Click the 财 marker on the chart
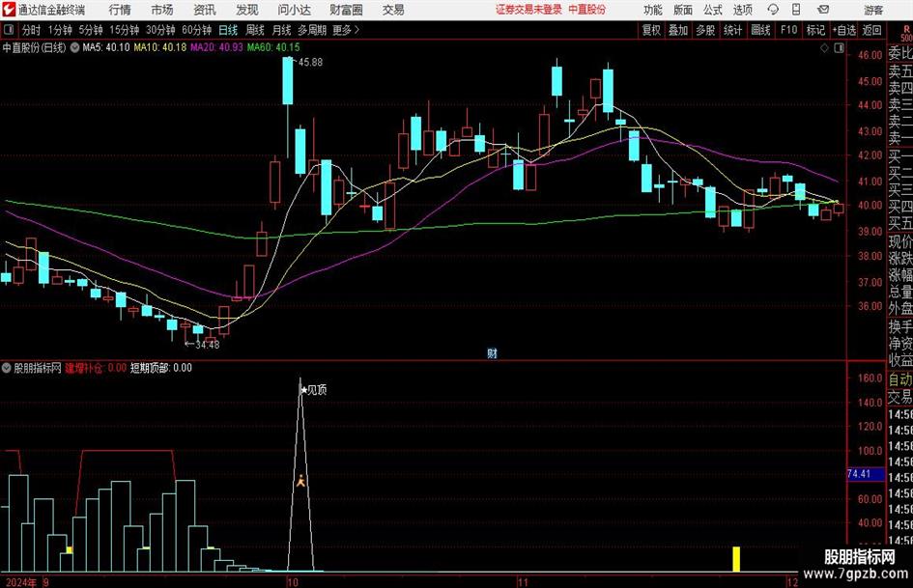This screenshot has width=913, height=588. pyautogui.click(x=492, y=353)
